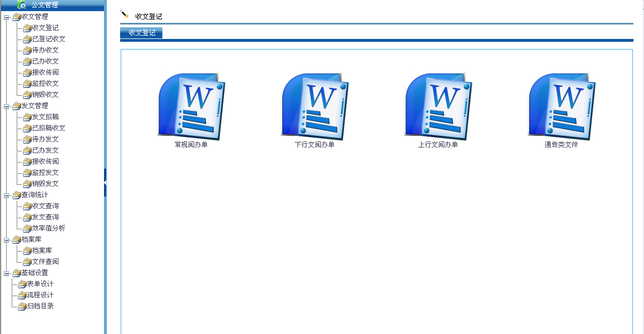Select the 基础设置 category label
Image resolution: width=644 pixels, height=334 pixels.
(x=34, y=273)
